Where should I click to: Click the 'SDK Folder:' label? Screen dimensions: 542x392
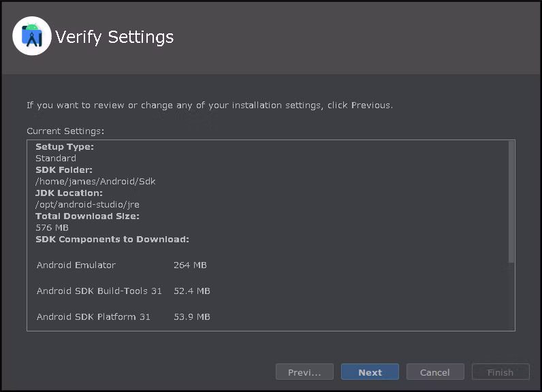click(64, 170)
